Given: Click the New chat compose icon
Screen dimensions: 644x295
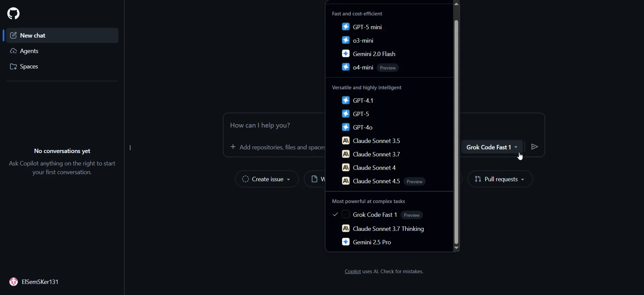Looking at the screenshot, I should click(x=13, y=36).
